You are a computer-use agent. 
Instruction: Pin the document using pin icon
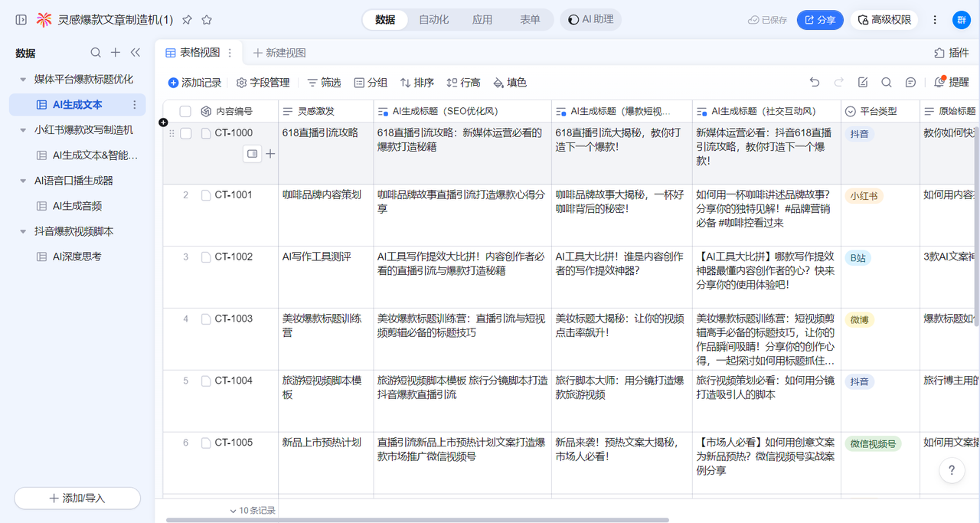(187, 20)
